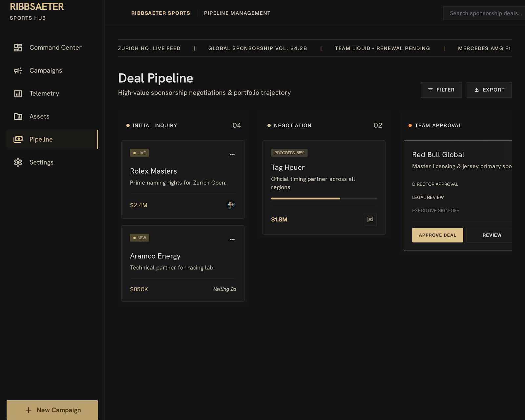Click the PROGRESS: 65% badge
525x420 pixels.
tap(289, 153)
